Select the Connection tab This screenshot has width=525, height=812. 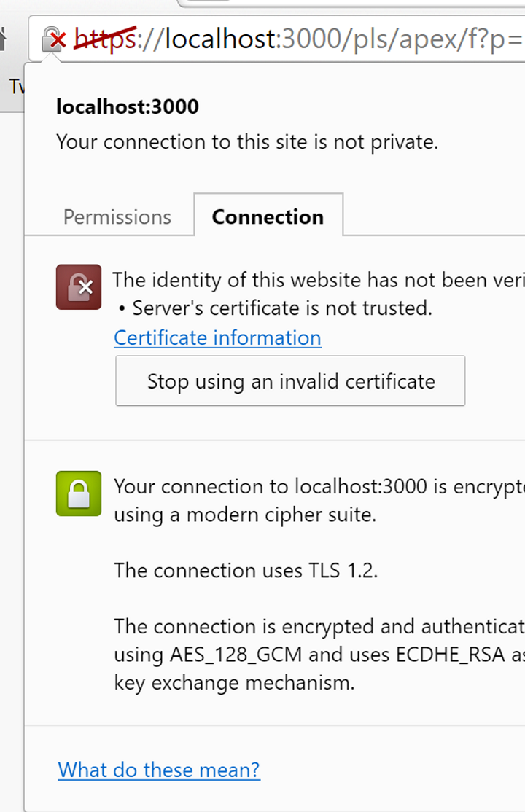click(268, 216)
